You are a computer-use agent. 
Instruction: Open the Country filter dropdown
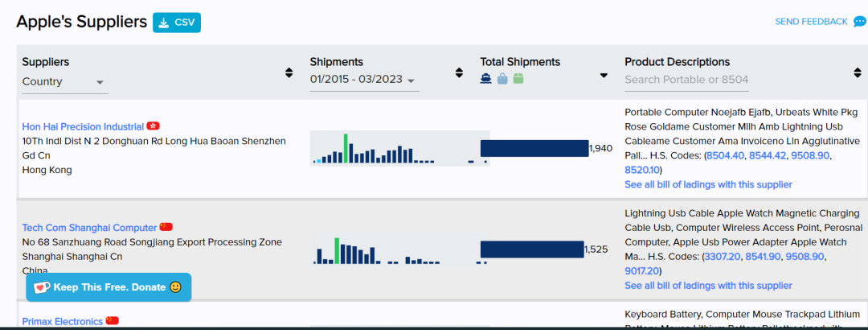click(x=64, y=81)
